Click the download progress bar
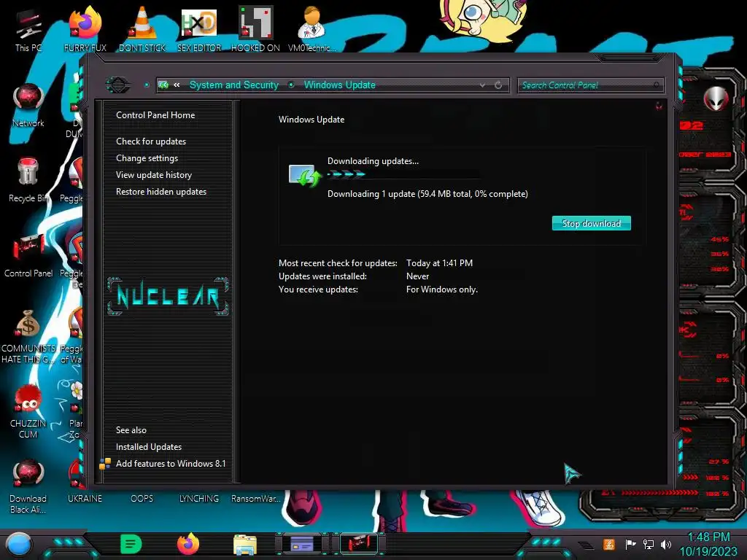Screen dimensions: 747x560 pyautogui.click(x=403, y=174)
